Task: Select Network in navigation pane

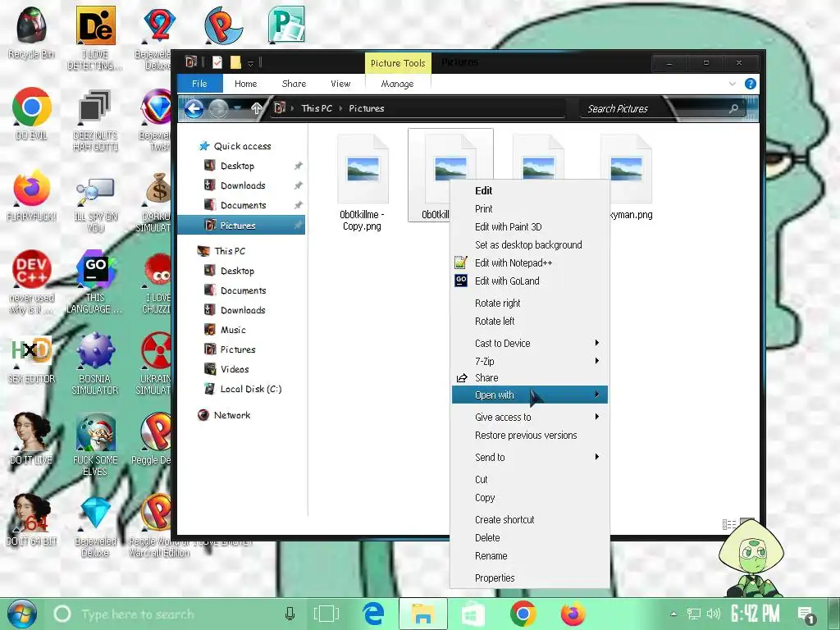Action: tap(232, 414)
